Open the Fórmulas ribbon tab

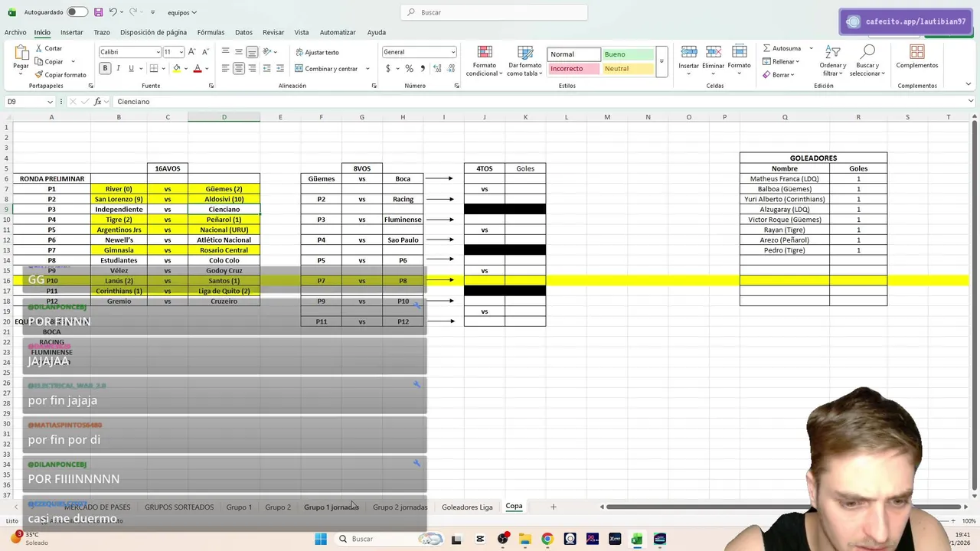coord(211,32)
